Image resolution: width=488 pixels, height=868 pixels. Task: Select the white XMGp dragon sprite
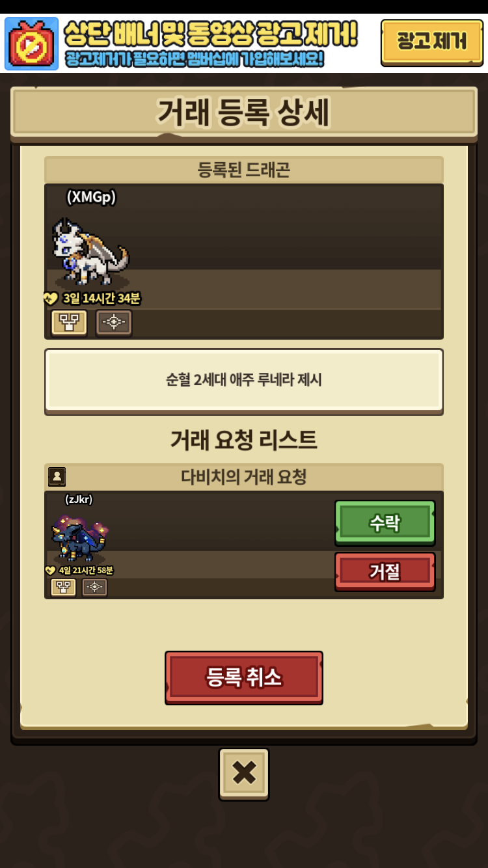[x=90, y=252]
